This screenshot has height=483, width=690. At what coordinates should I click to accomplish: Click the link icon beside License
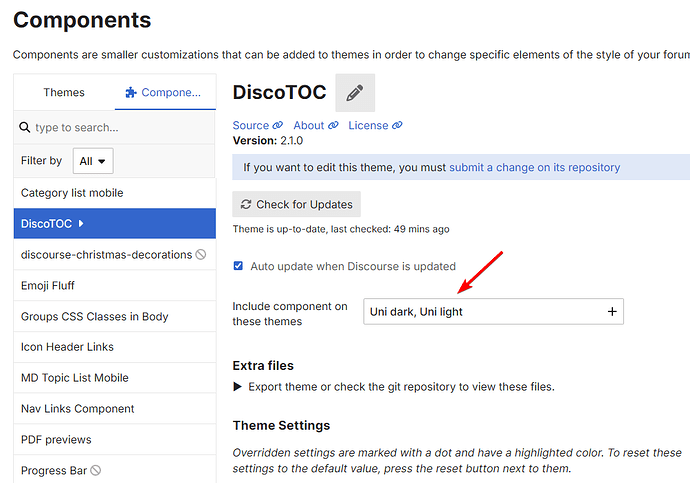tap(397, 125)
